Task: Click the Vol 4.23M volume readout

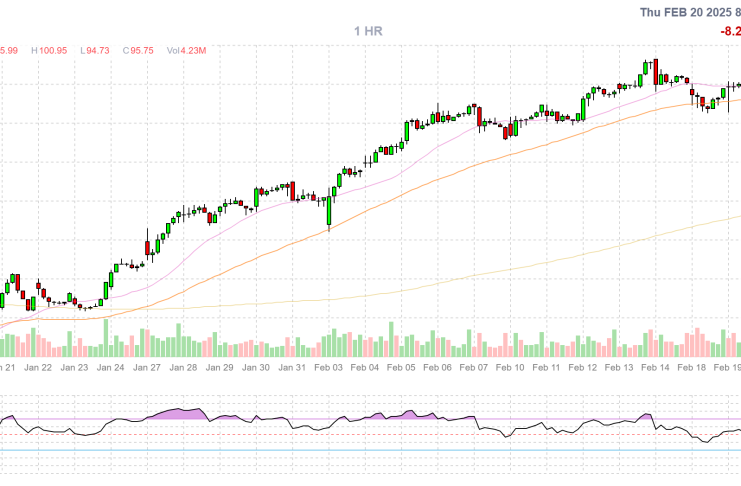Action: 187,49
